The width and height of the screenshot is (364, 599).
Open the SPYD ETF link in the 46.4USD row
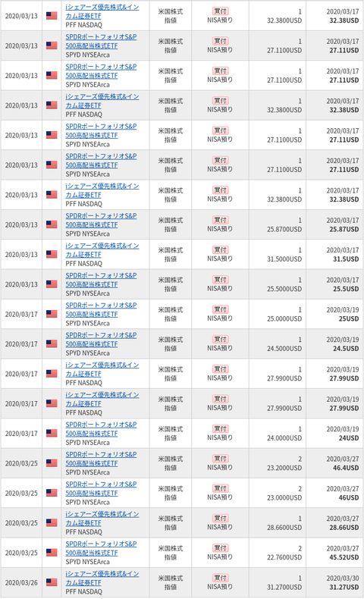point(101,459)
